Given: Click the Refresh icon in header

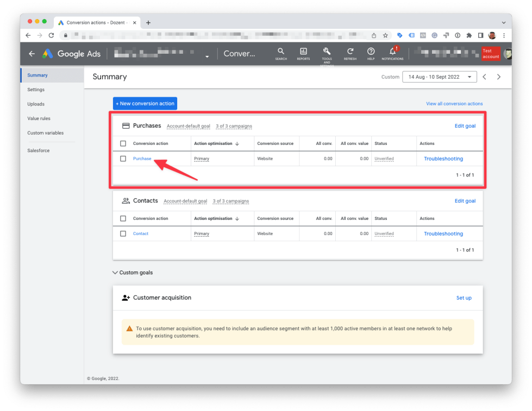Looking at the screenshot, I should (350, 52).
